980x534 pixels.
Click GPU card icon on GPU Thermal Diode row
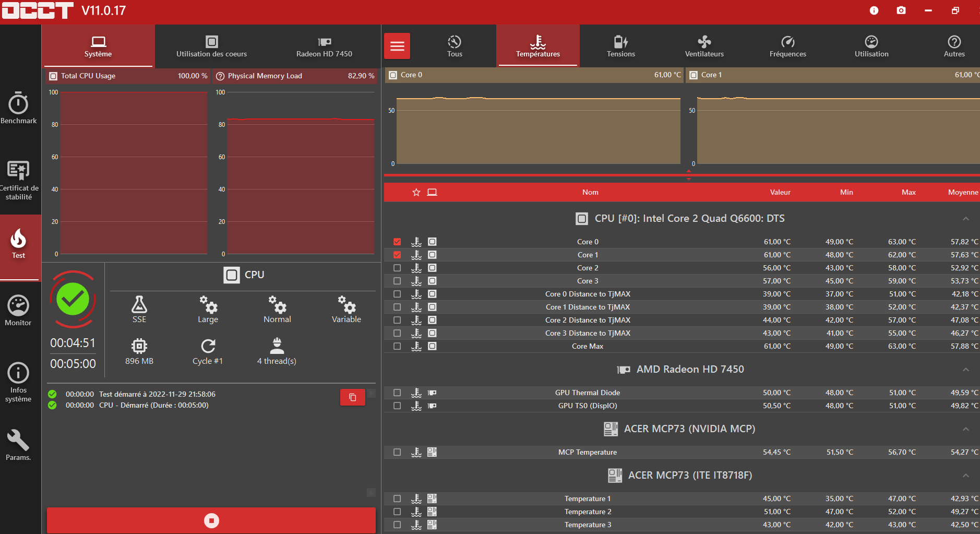pos(432,393)
